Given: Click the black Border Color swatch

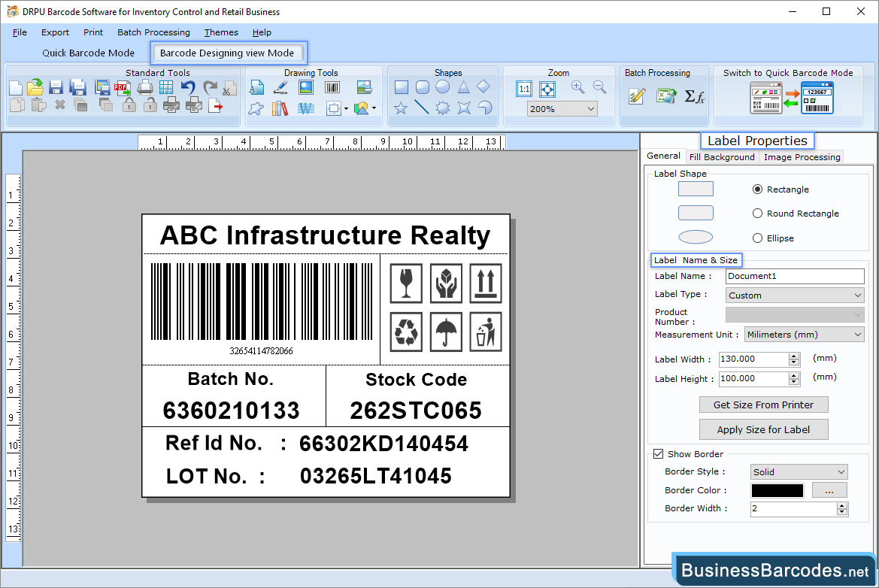Looking at the screenshot, I should click(x=777, y=490).
